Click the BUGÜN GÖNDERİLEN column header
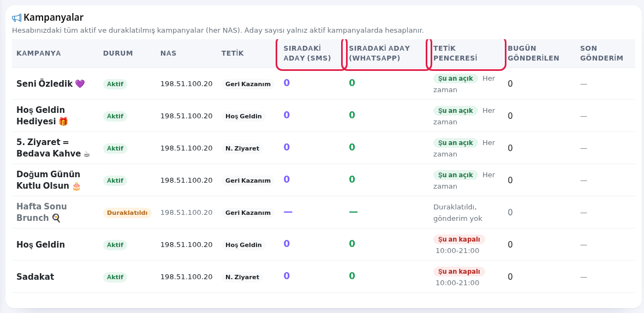Screen dimensions: 644x313 coord(534,53)
